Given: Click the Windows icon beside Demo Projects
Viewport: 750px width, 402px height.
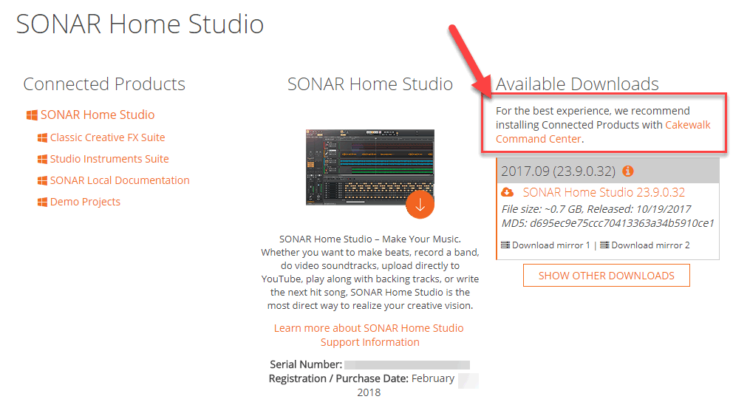Looking at the screenshot, I should tap(41, 202).
